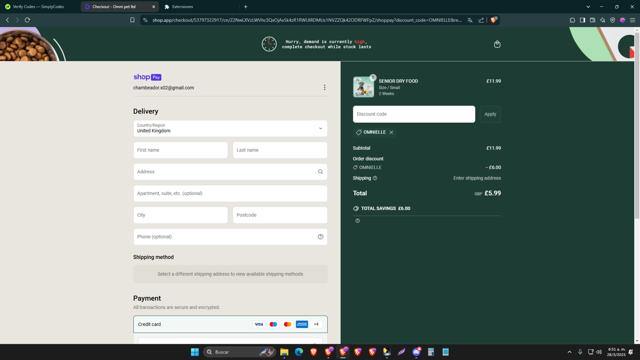The width and height of the screenshot is (640, 360).
Task: Click the Senior Dry Food product thumbnail
Action: coord(363,87)
